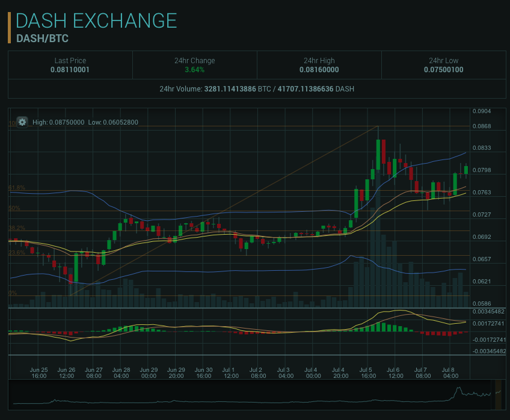This screenshot has width=510, height=420.
Task: Click time axis label Jun 28 04:00
Action: click(x=121, y=373)
